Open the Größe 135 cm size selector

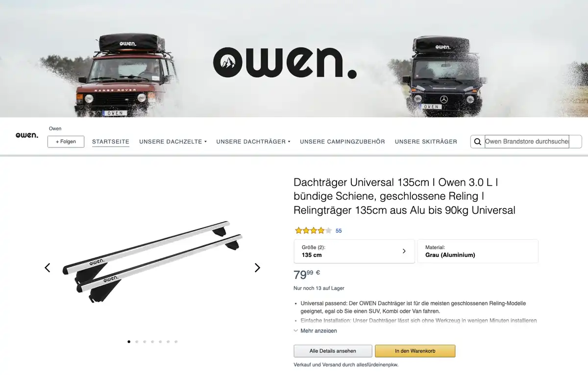(x=354, y=251)
